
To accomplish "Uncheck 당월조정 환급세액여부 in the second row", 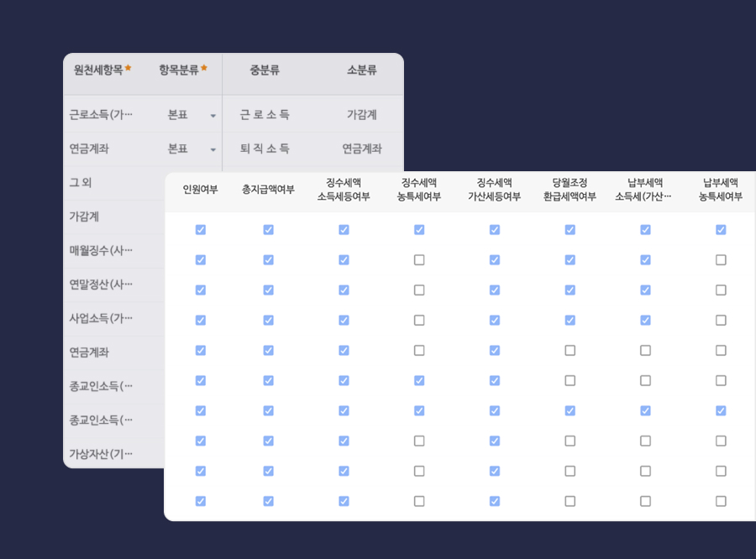I will [x=570, y=259].
